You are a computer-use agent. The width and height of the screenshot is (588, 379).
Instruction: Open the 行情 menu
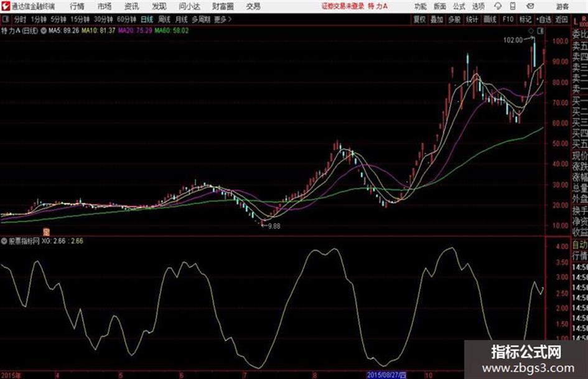point(77,6)
